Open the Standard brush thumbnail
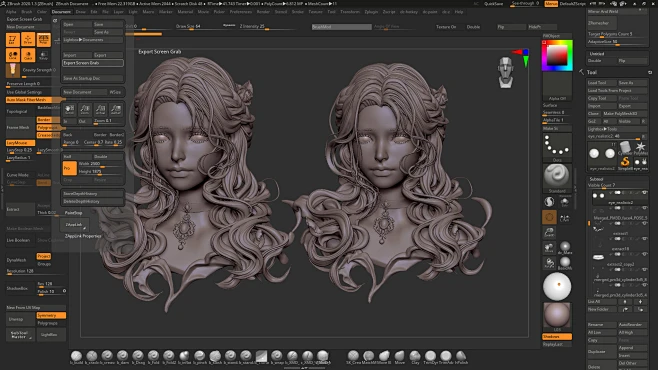Viewport: 658px width, 370px height. (x=557, y=178)
